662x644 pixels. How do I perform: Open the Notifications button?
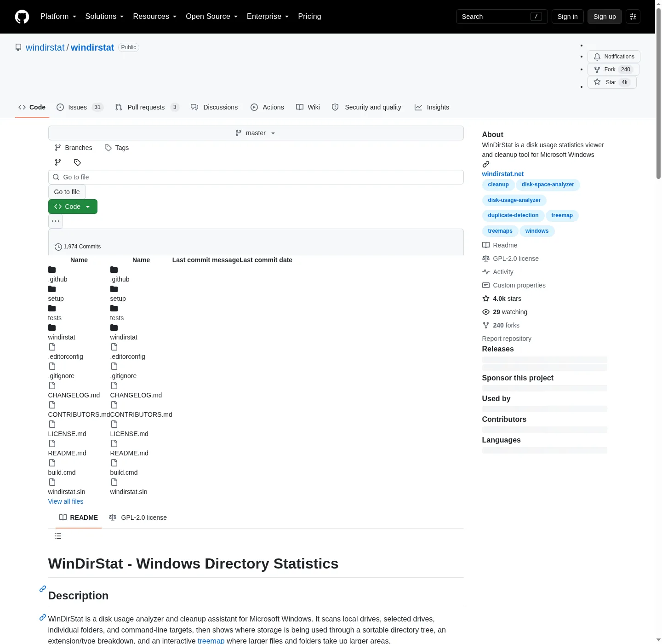(614, 57)
